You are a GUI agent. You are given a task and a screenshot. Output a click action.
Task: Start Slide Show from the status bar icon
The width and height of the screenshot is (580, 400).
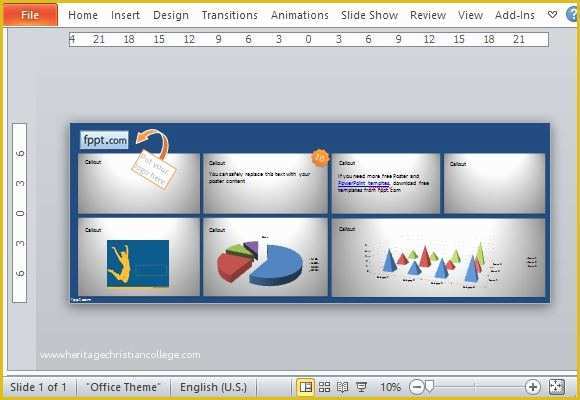[x=361, y=387]
